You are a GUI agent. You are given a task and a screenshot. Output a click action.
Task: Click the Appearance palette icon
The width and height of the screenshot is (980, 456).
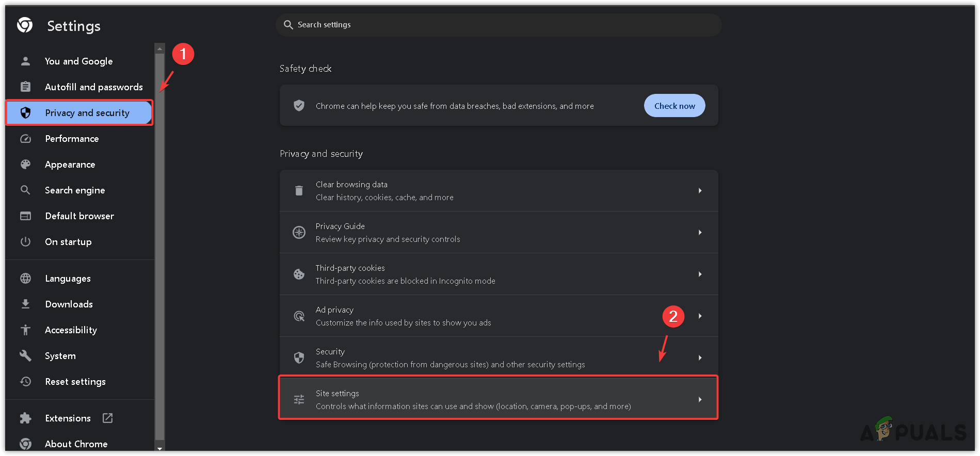tap(25, 165)
